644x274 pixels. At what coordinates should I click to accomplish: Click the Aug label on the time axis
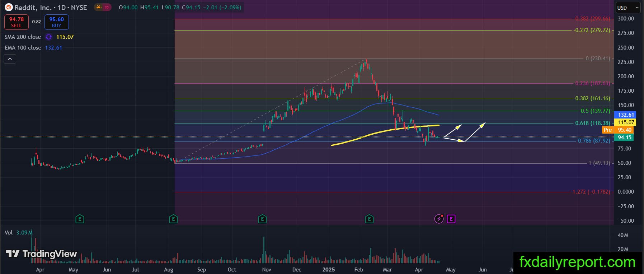click(168, 269)
